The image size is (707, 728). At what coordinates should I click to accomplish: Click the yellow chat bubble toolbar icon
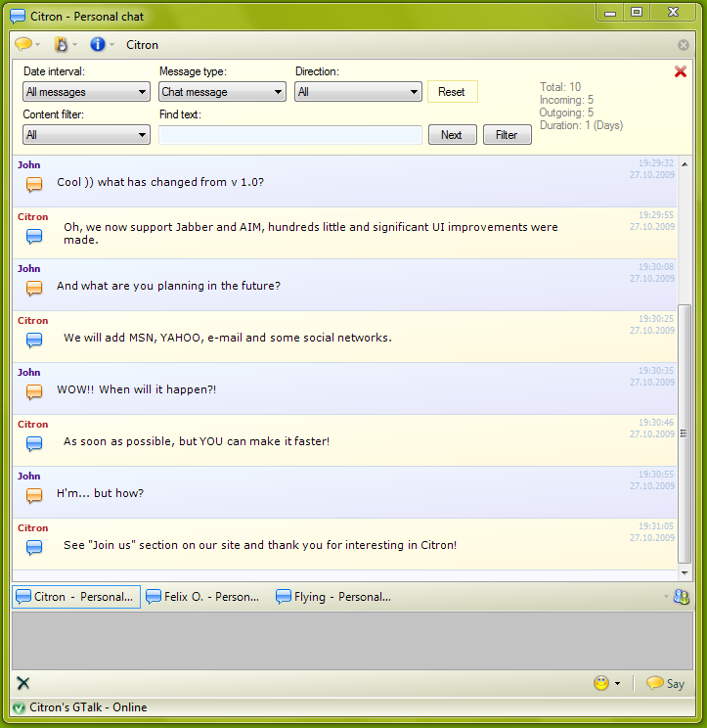coord(23,45)
